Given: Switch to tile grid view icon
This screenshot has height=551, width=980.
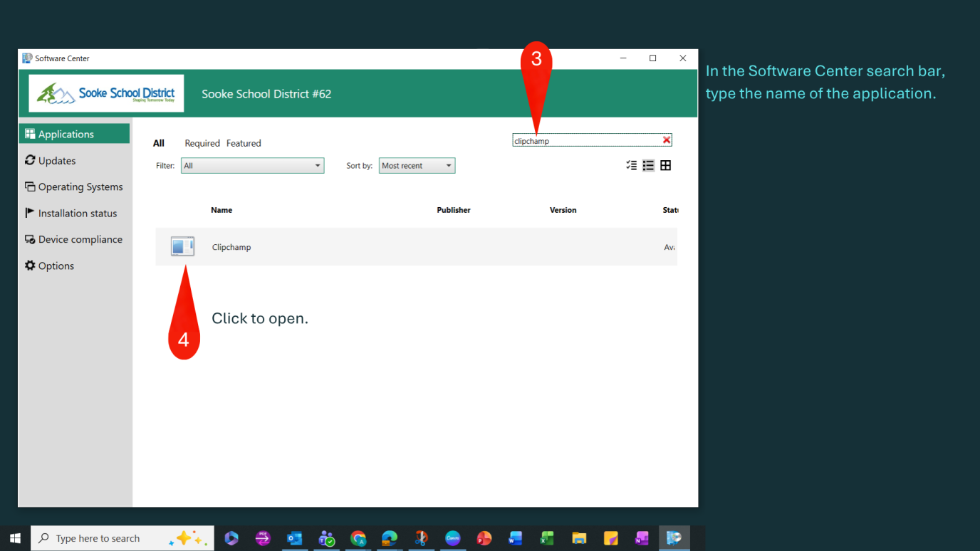Looking at the screenshot, I should [665, 165].
